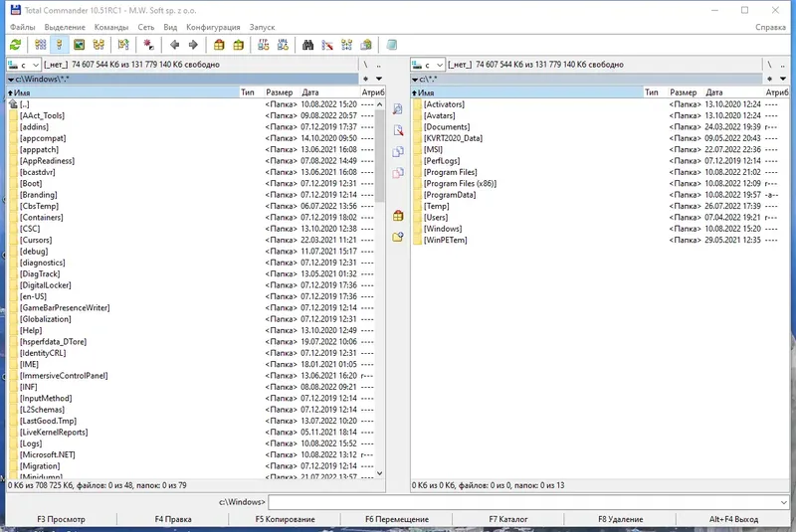Click the pack icon in the middle bar
Image resolution: width=796 pixels, height=532 pixels.
[398, 216]
